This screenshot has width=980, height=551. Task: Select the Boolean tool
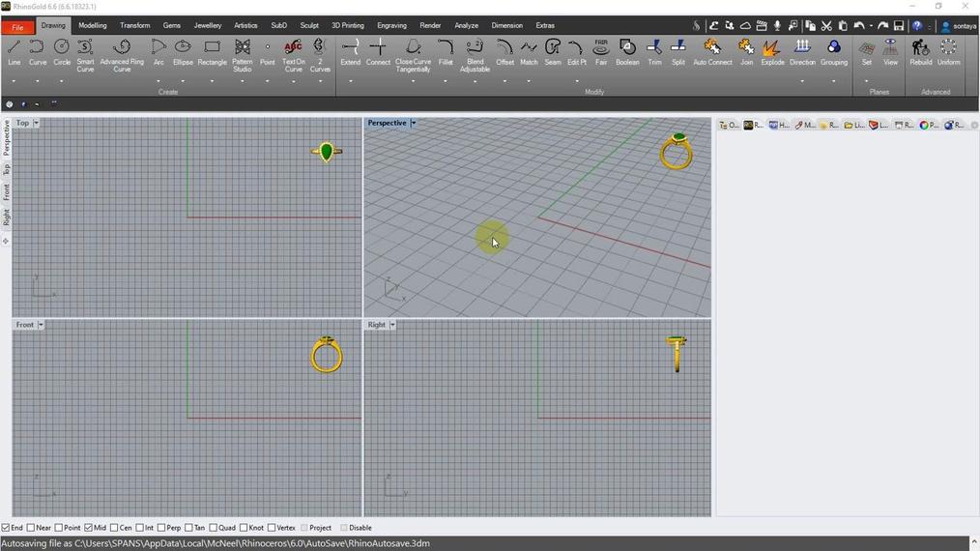pos(627,52)
